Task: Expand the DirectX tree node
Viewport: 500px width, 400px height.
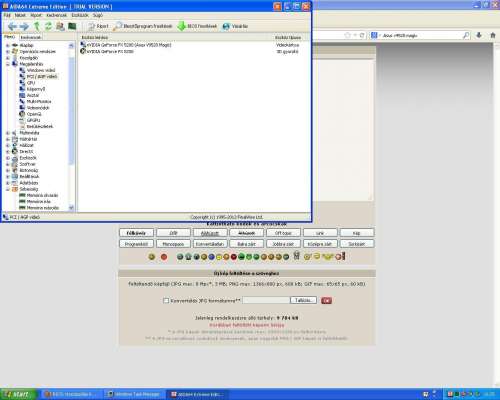Action: (x=8, y=152)
